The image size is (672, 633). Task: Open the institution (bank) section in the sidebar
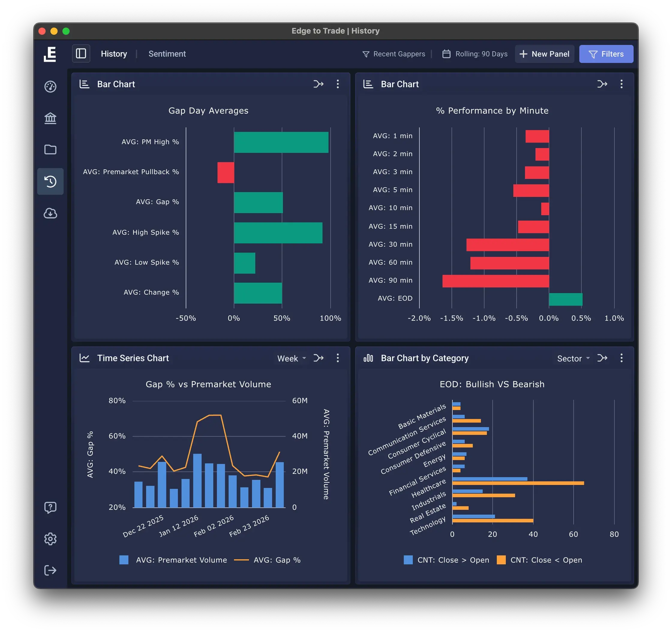click(50, 118)
